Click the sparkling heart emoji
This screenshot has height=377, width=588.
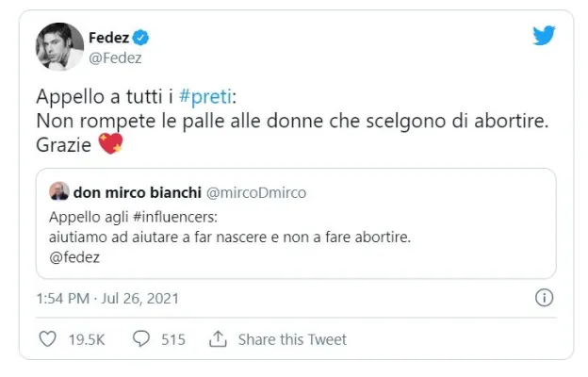(110, 145)
